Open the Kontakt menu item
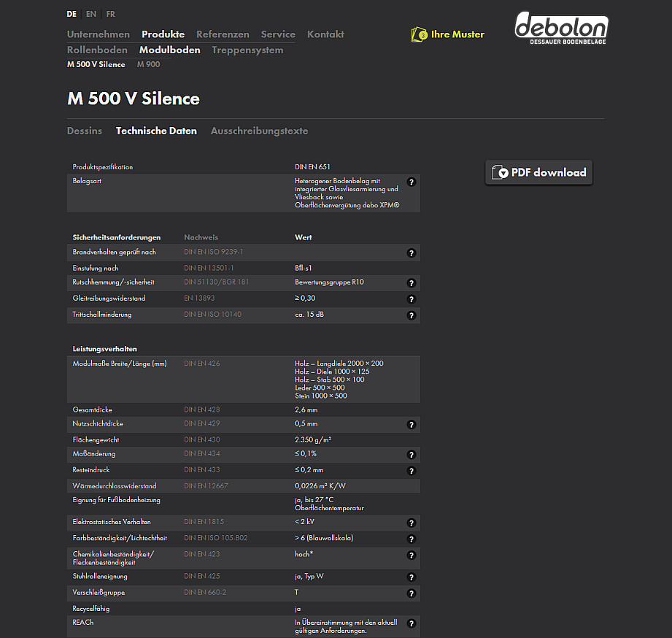The image size is (672, 638). (325, 34)
